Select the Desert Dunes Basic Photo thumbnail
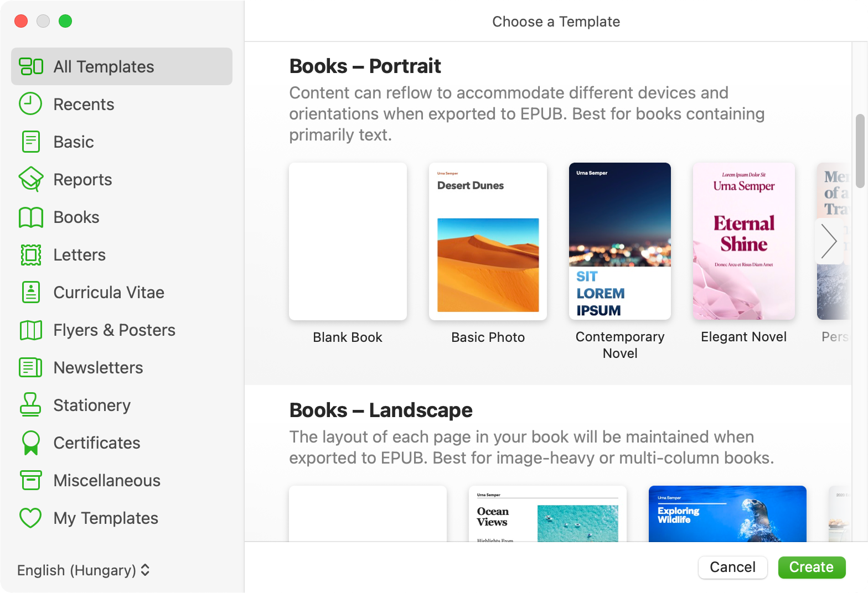 (488, 241)
